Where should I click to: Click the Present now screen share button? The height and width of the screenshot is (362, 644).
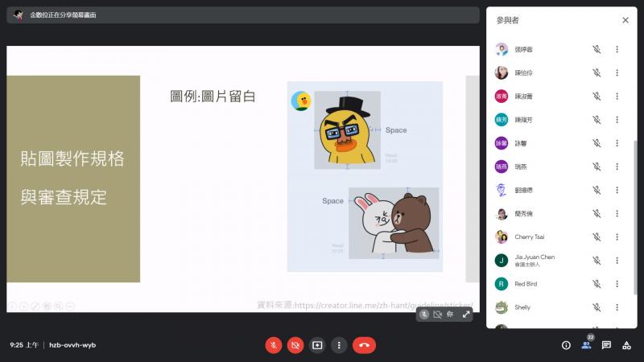(x=317, y=345)
